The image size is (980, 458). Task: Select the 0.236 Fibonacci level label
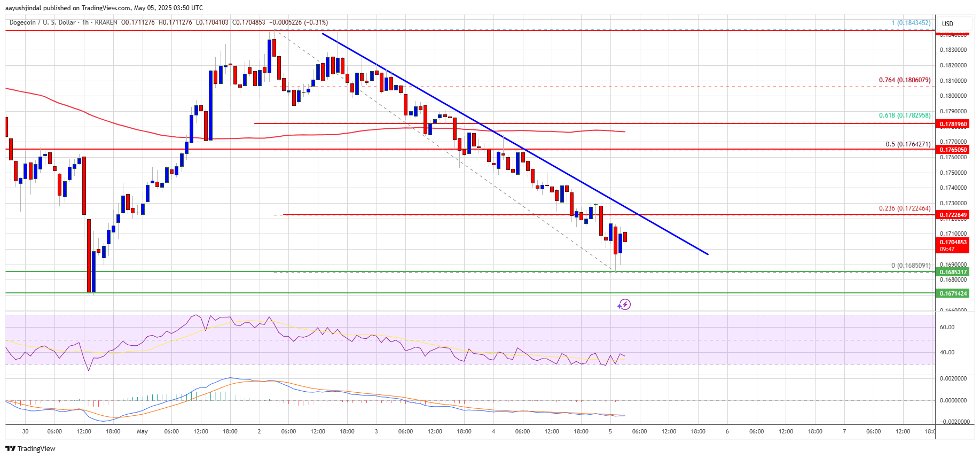(905, 208)
